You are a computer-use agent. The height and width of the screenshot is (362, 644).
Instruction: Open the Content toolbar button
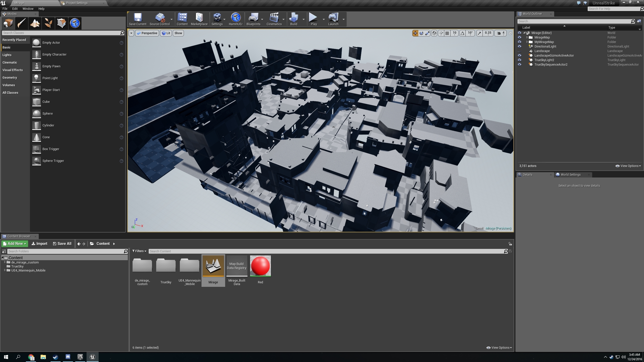click(182, 19)
